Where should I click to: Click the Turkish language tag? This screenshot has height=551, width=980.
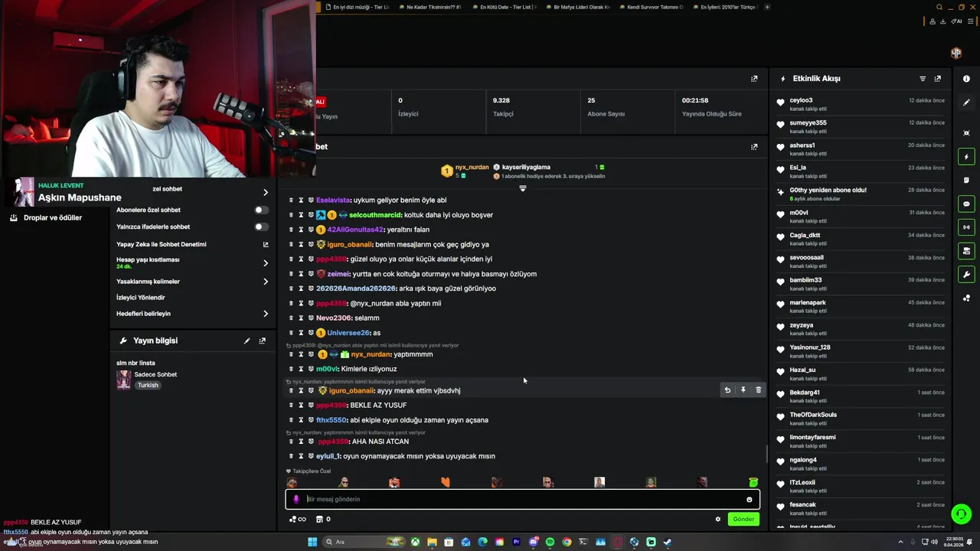click(148, 386)
